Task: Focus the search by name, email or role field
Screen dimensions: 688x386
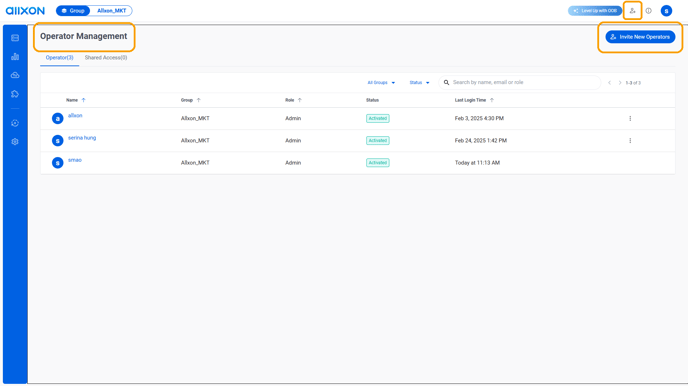Action: click(x=520, y=82)
